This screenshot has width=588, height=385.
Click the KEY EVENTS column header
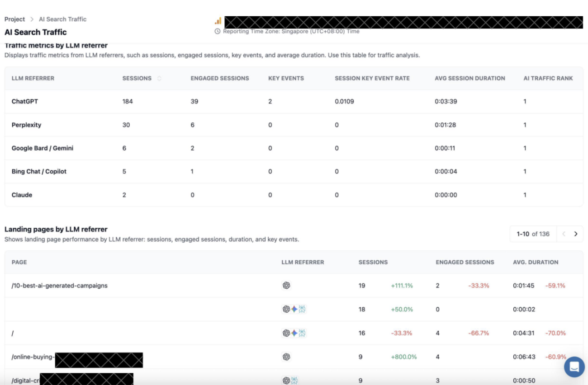(286, 79)
